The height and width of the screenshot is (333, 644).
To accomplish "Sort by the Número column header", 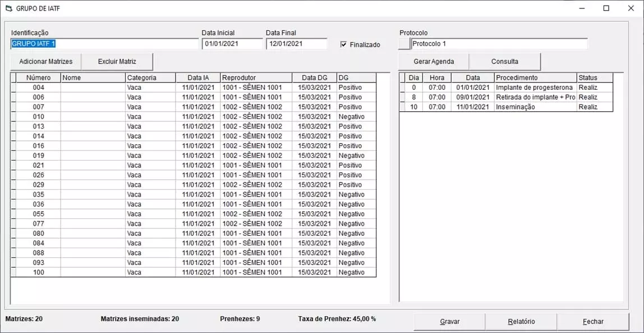I will pos(38,77).
